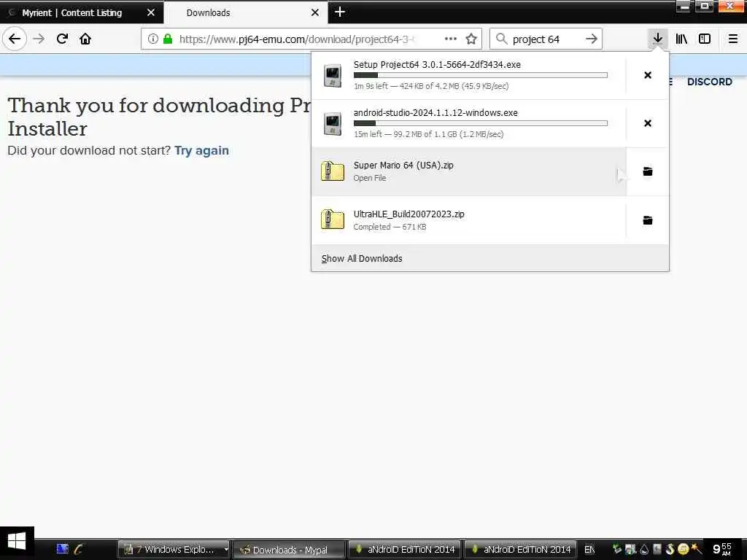Screen dimensions: 747x560
Task: Click the search magnifier icon
Action: coord(501,39)
